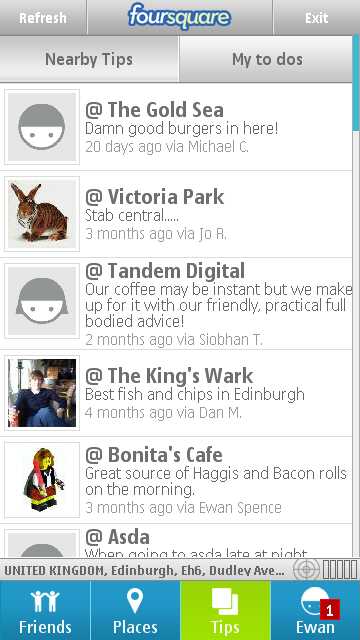
Task: Open the default avatar for The Gold Sea
Action: coord(42,127)
